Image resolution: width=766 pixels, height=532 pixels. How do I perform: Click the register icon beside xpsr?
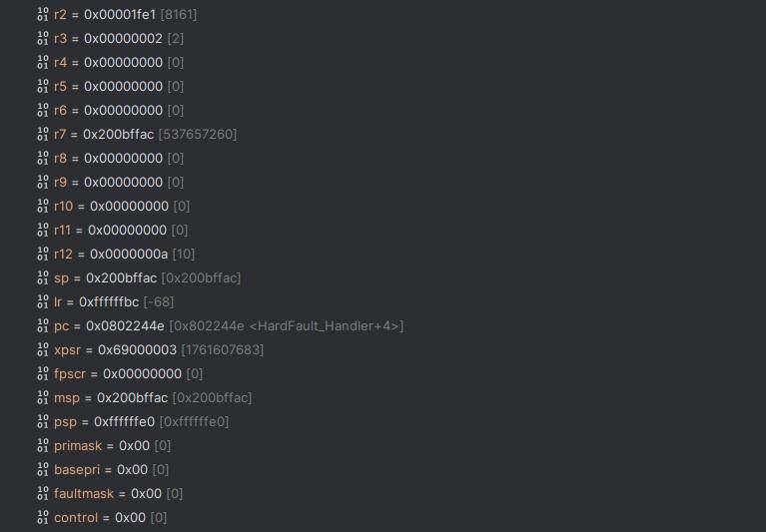(x=42, y=349)
